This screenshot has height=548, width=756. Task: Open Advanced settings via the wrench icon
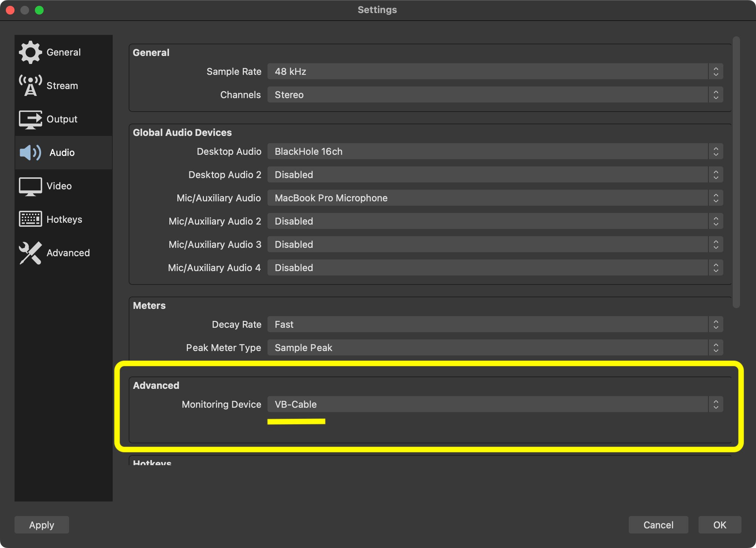pyautogui.click(x=31, y=253)
